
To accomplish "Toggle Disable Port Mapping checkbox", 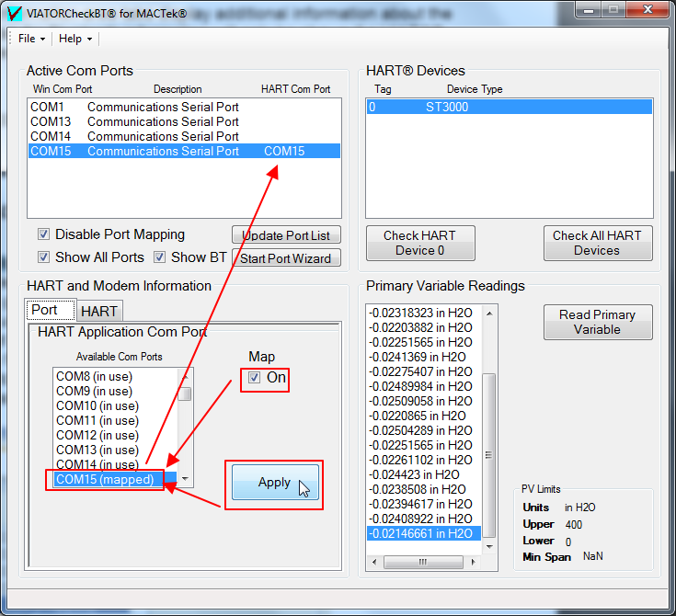I will [x=43, y=234].
